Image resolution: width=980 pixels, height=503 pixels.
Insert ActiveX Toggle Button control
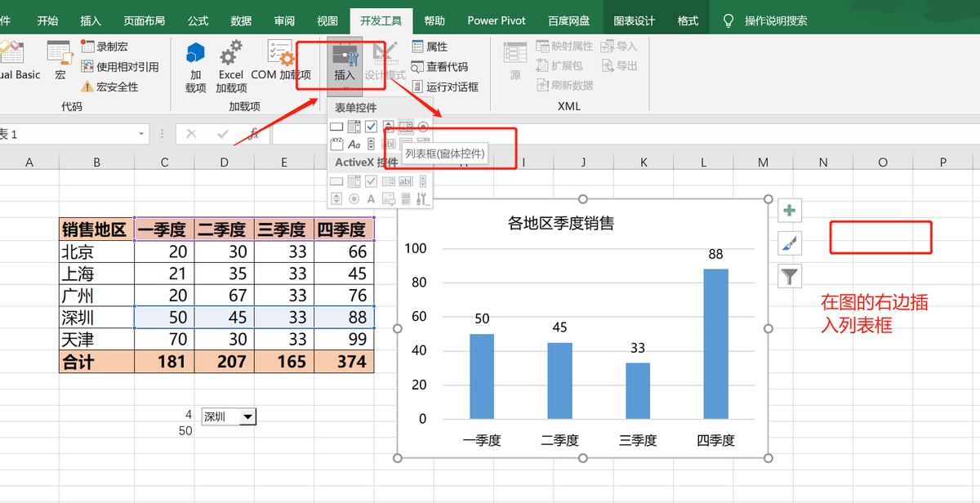click(x=406, y=198)
